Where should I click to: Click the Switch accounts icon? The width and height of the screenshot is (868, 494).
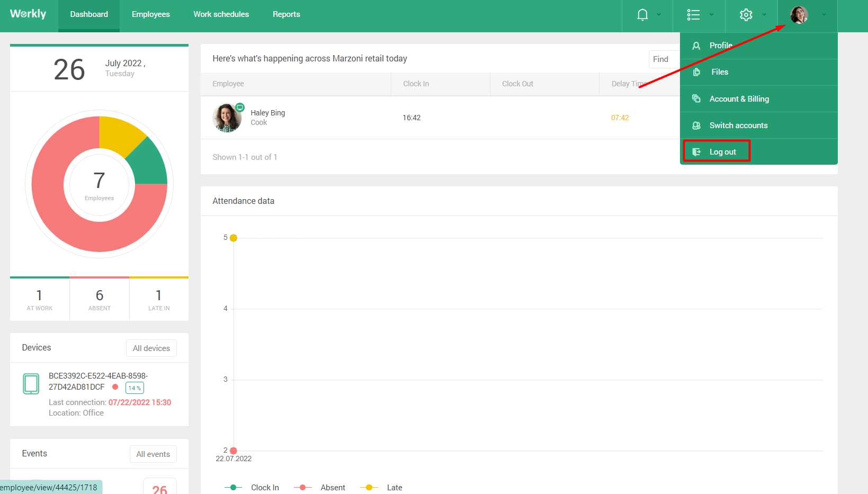(696, 125)
